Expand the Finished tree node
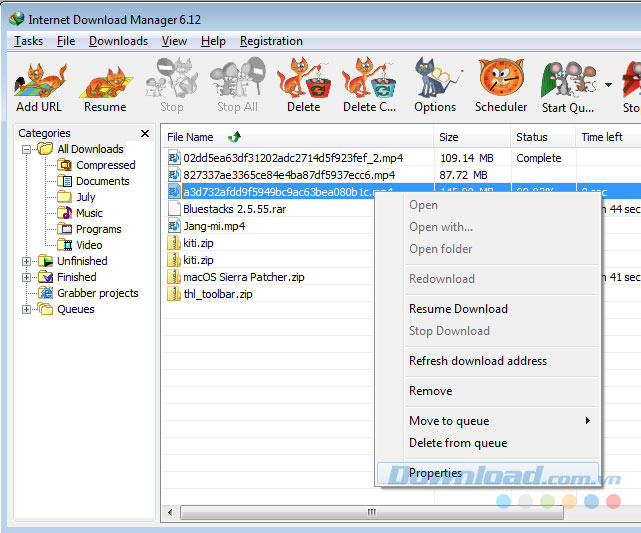Viewport: 641px width, 533px height. 27,278
